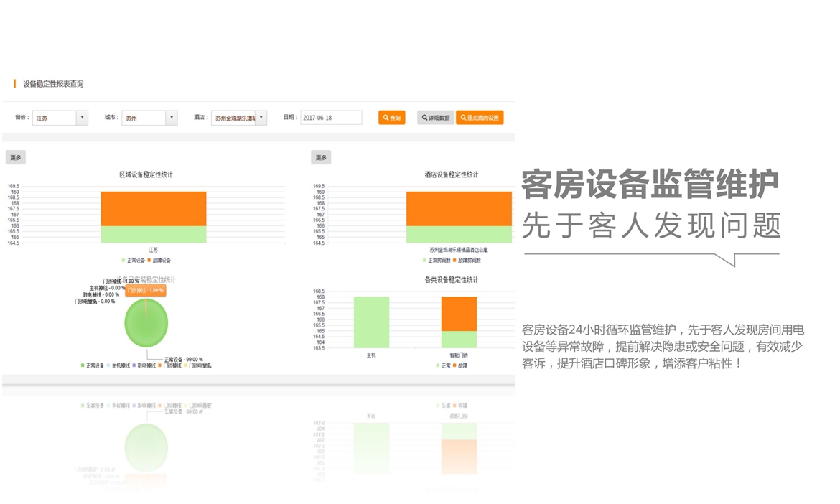Toggle 取电掉线 legend under the pie chart
Screen dimensions: 840x504
tap(146, 365)
